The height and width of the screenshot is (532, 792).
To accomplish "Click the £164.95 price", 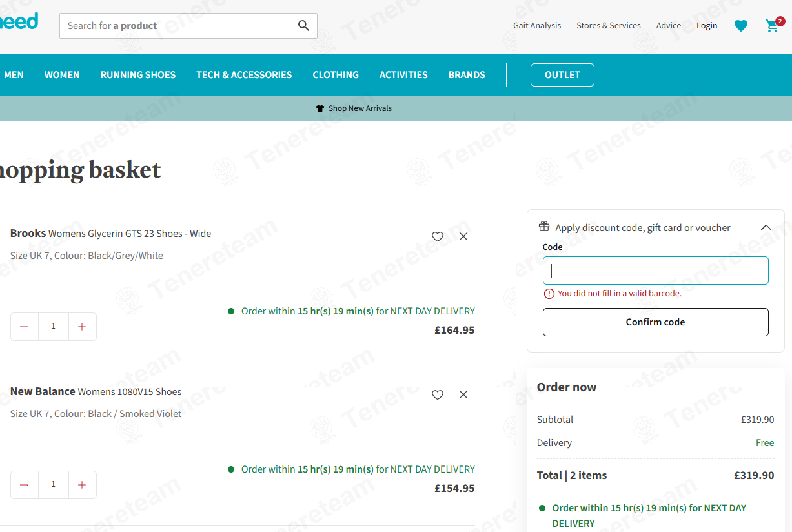I will pos(454,331).
